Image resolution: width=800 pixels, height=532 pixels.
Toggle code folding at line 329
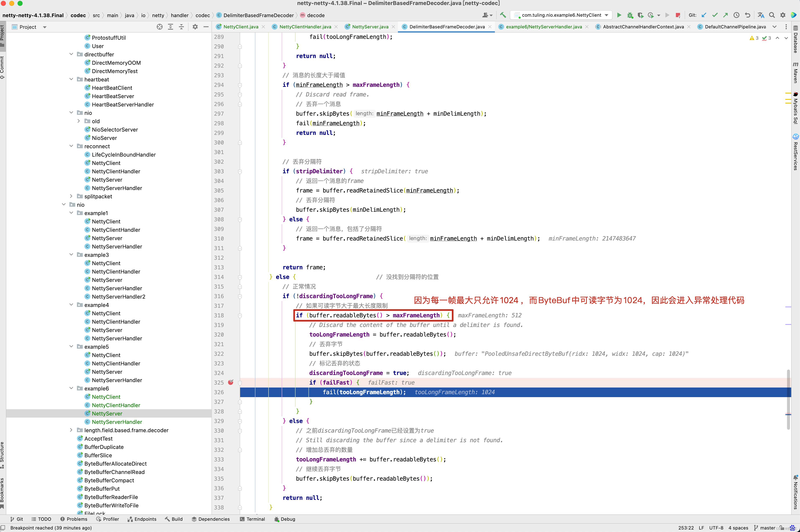(240, 421)
